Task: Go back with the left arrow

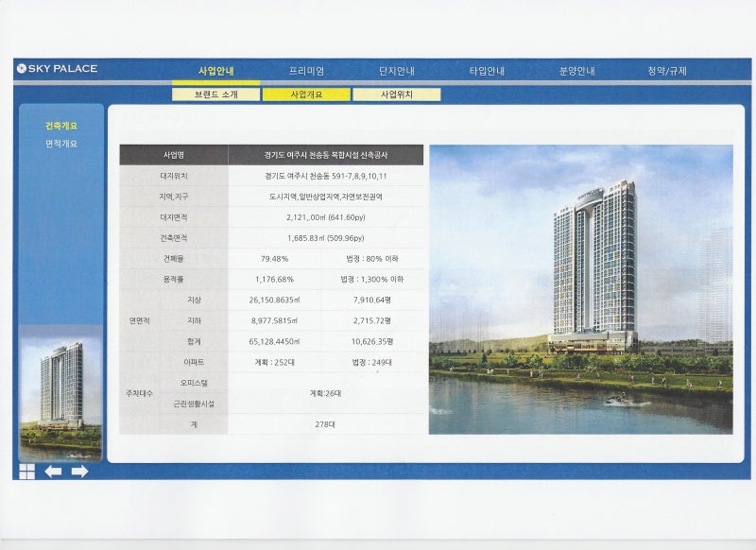Action: [x=53, y=472]
